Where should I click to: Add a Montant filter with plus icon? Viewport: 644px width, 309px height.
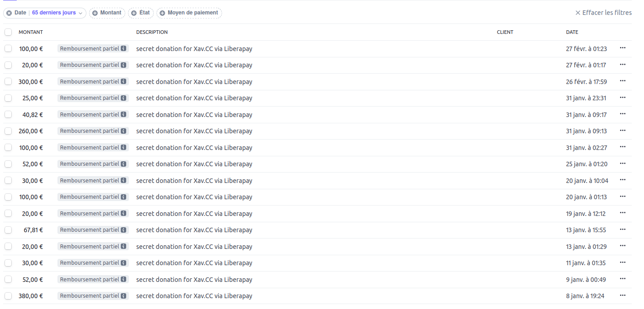coord(95,13)
